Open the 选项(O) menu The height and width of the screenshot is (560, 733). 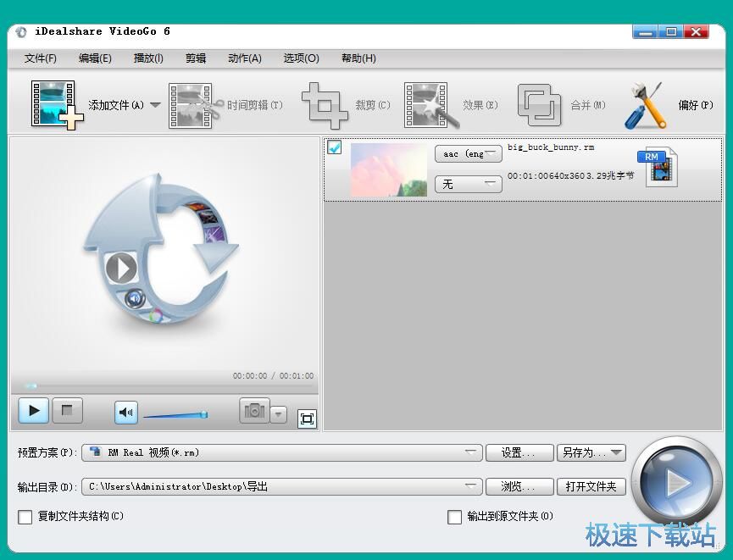[x=302, y=58]
